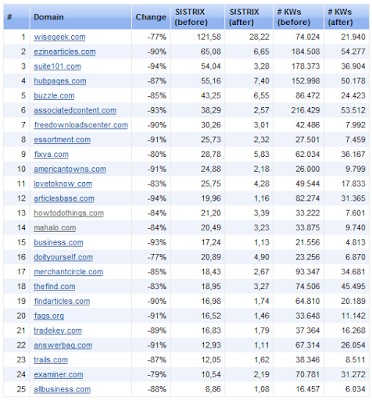Open the ezinearticles.com link

(65, 52)
